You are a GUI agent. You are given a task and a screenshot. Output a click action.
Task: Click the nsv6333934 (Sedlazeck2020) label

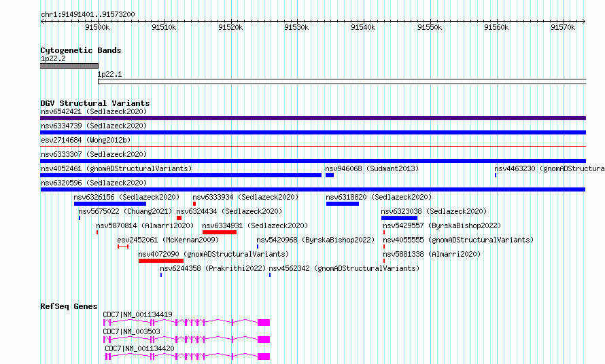point(245,197)
